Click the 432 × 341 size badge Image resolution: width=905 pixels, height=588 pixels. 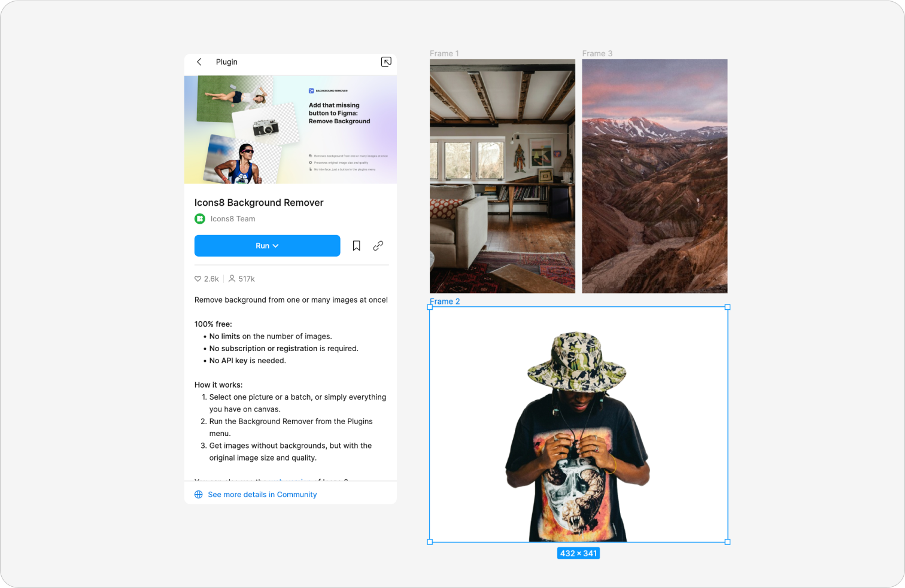tap(578, 553)
